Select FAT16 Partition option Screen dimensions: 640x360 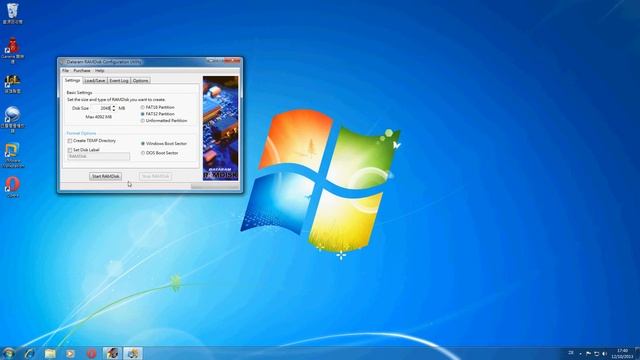click(x=158, y=107)
